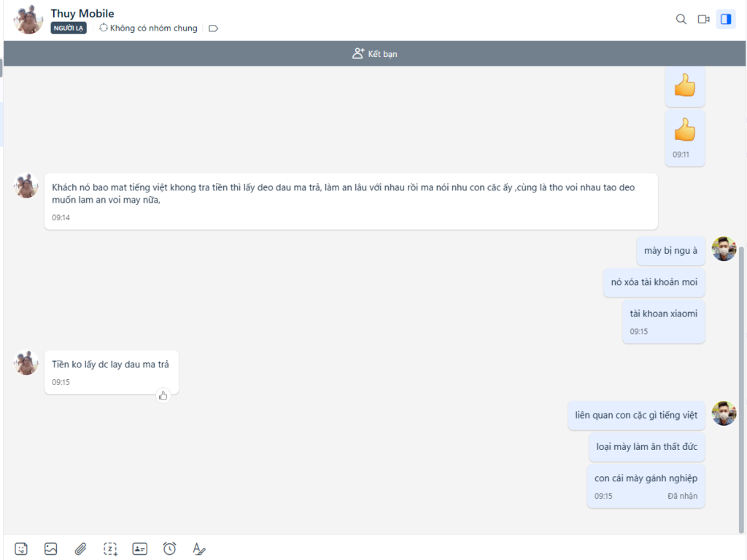This screenshot has width=747, height=560.
Task: Click the thumbs-up sticker sent at 09:11
Action: coord(684,131)
